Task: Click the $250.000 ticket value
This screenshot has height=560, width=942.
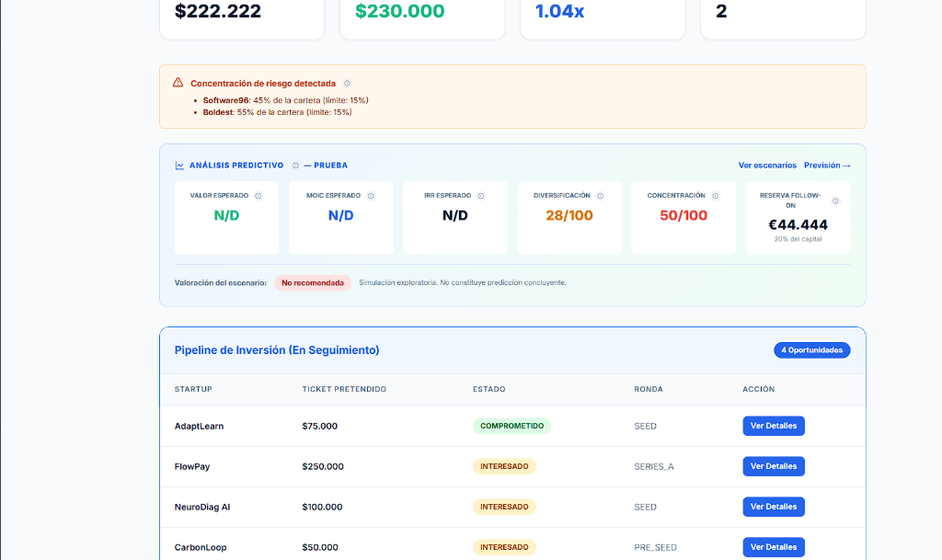Action: 323,466
